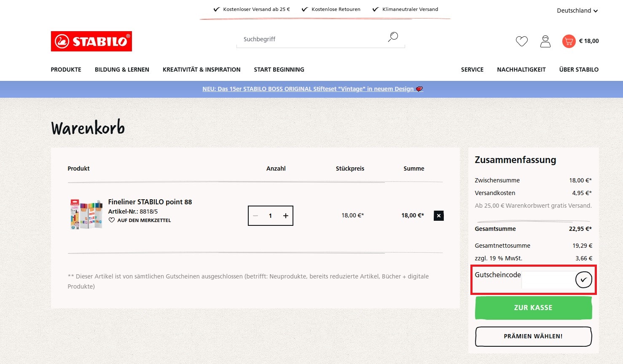Click the BOSS ORIGINAL Vintage banner link
Image resolution: width=623 pixels, height=364 pixels.
[312, 89]
